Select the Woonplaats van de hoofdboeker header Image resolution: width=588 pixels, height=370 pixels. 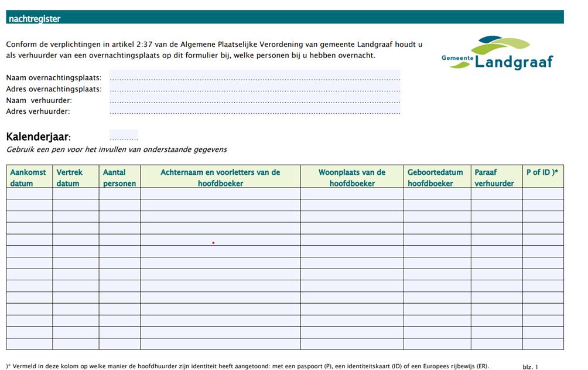[351, 177]
